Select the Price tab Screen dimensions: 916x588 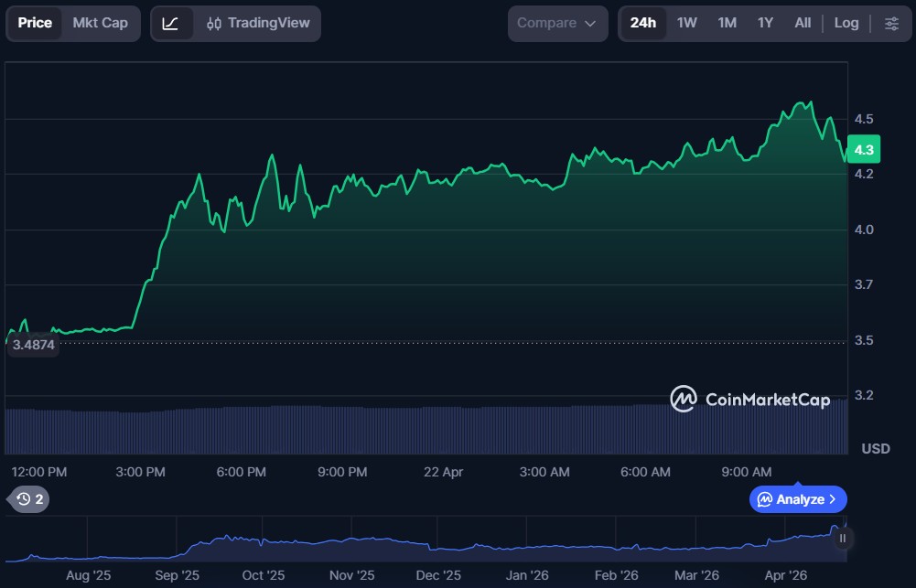pos(35,23)
